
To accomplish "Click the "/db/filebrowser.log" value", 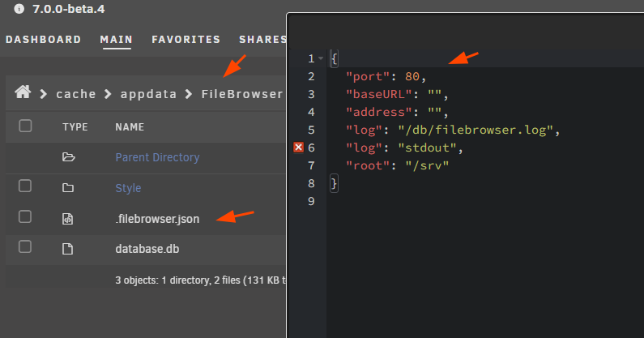I will pos(476,130).
